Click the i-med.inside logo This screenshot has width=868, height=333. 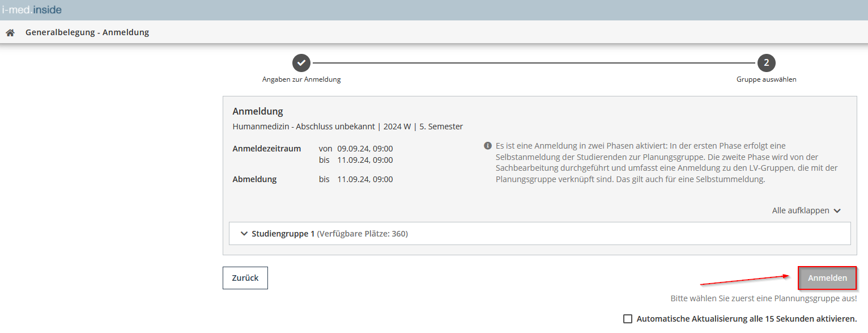coord(32,10)
